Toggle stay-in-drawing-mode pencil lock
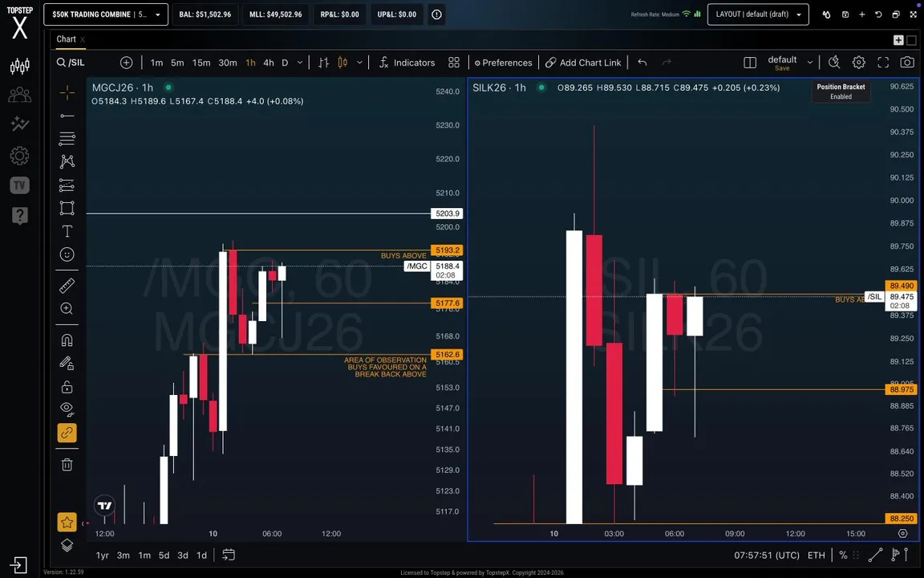This screenshot has height=578, width=924. coord(67,364)
